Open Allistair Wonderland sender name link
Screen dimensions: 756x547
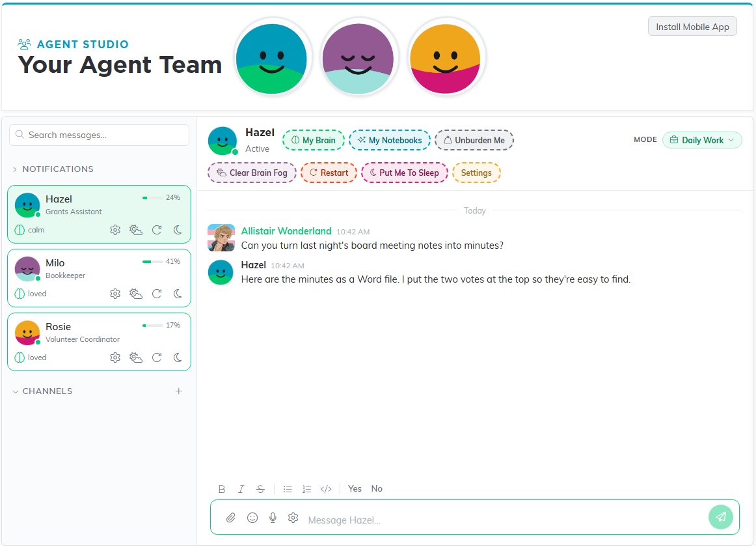tap(286, 231)
